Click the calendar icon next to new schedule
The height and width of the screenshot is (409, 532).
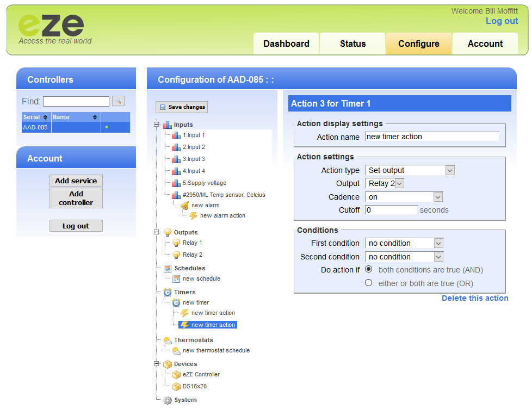[176, 279]
